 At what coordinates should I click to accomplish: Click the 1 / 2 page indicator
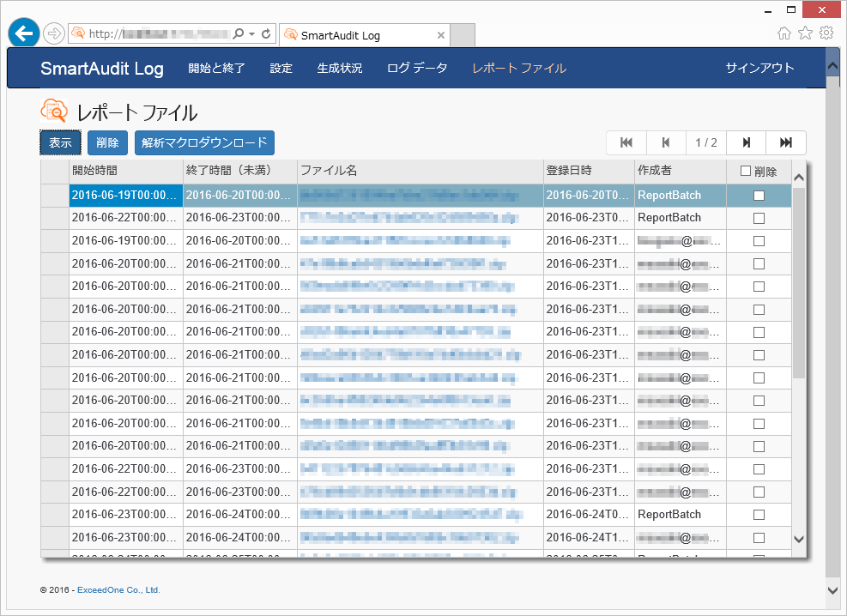point(706,142)
